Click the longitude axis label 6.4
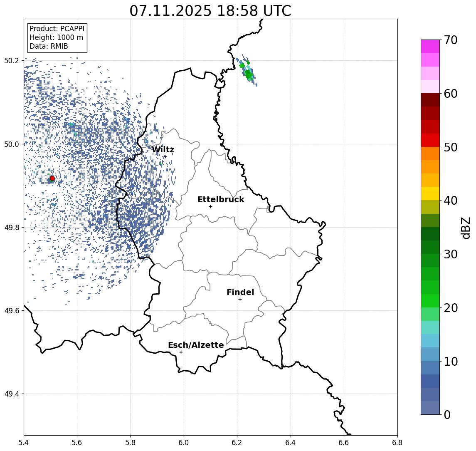The image size is (476, 451). (291, 443)
